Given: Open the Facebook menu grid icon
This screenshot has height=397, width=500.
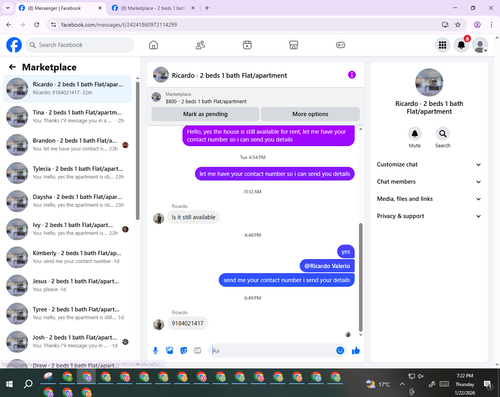Looking at the screenshot, I should 442,45.
